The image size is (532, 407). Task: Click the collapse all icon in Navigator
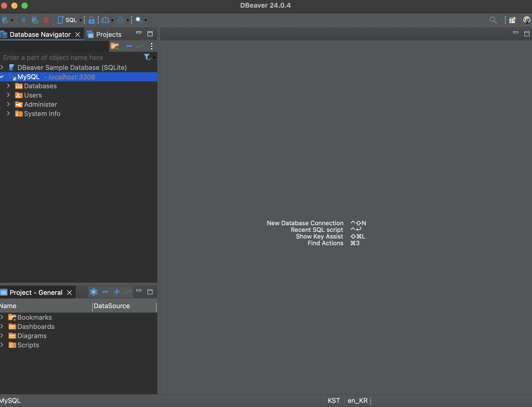click(x=129, y=46)
